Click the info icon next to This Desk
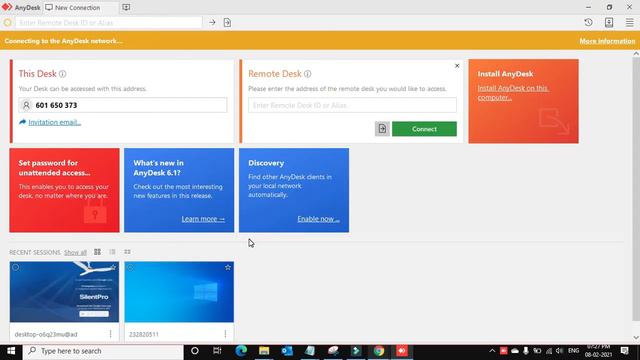Image resolution: width=640 pixels, height=360 pixels. (x=62, y=74)
